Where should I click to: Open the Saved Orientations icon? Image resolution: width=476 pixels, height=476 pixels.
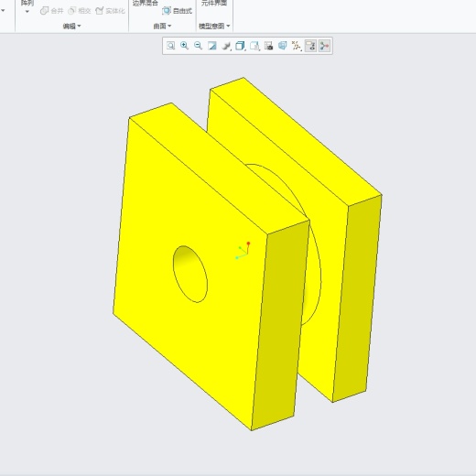[254, 46]
